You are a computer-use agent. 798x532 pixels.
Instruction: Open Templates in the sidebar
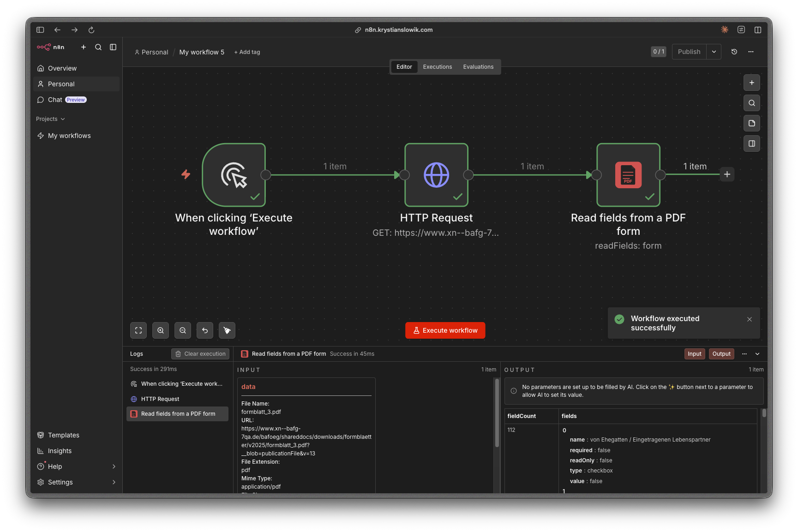point(76,435)
